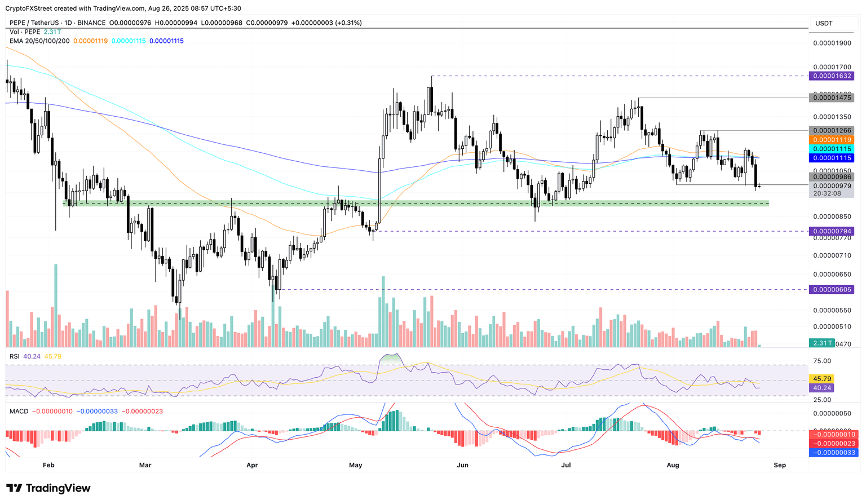Open the EMA 20/50/100/200 indicator legend
Viewport: 866px width, 504px height.
[x=39, y=41]
